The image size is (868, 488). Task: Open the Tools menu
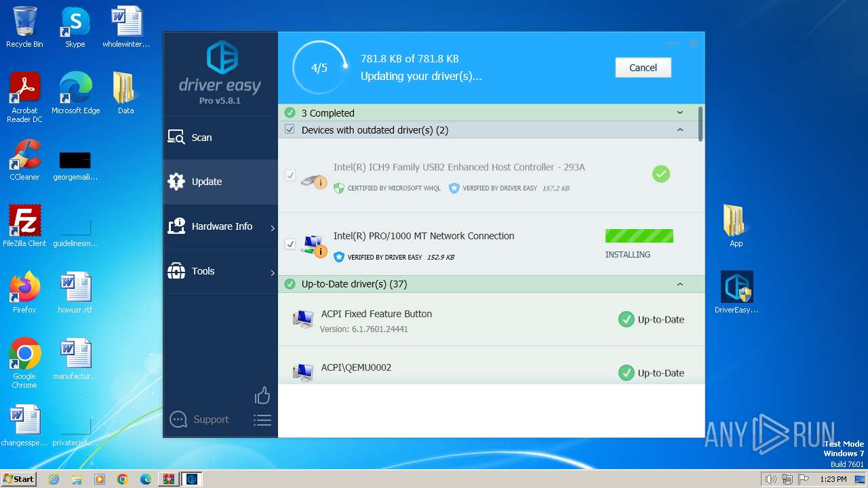(x=220, y=271)
